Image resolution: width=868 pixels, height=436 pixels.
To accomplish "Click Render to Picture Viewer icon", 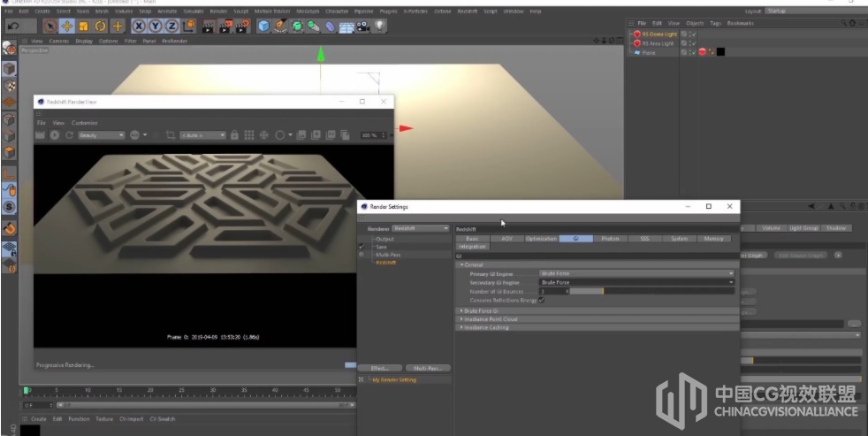I will point(226,26).
